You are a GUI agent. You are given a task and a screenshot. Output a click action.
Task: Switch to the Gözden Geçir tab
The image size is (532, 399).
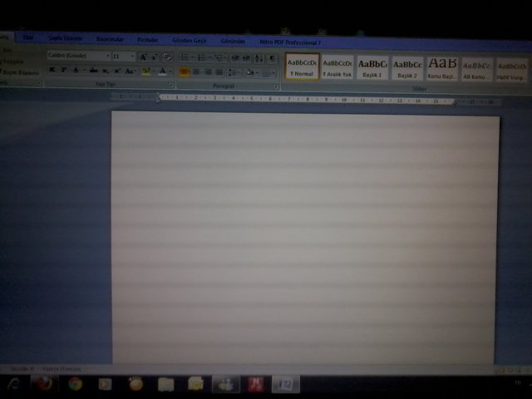coord(189,40)
